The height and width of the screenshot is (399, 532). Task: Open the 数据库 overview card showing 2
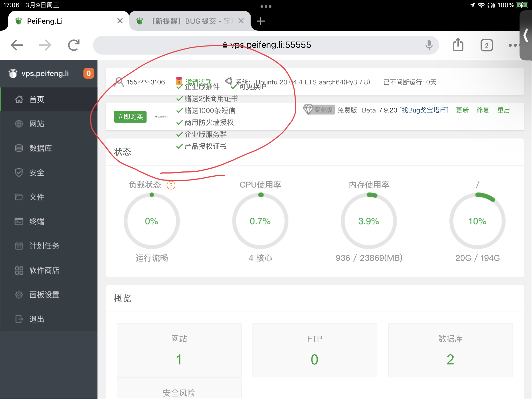[x=450, y=350]
